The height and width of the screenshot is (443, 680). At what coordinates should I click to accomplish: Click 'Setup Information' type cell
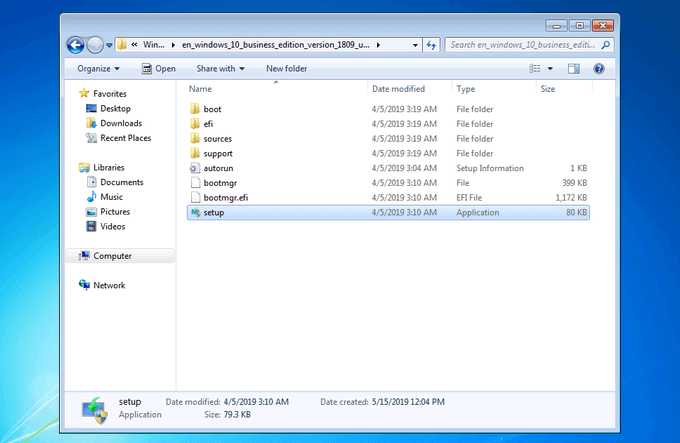(x=490, y=168)
